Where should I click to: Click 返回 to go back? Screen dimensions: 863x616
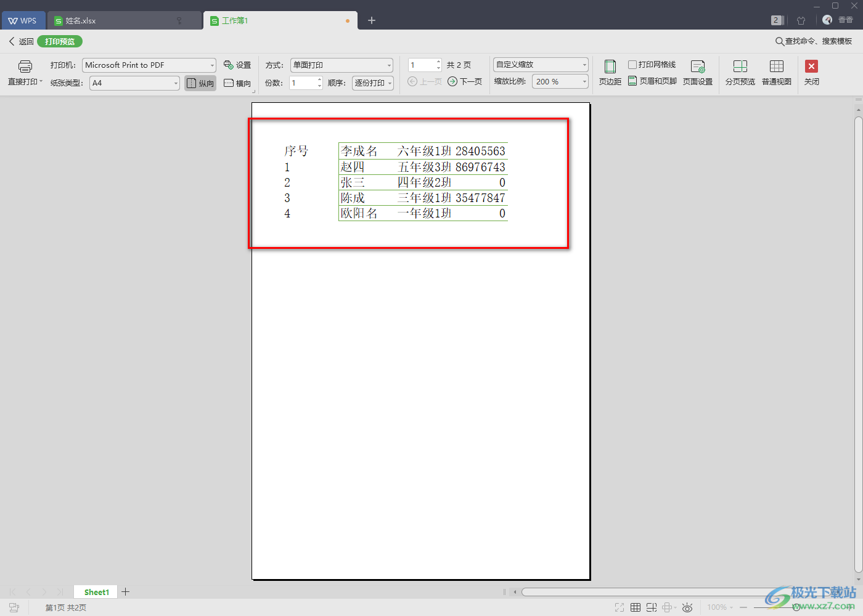tap(21, 41)
